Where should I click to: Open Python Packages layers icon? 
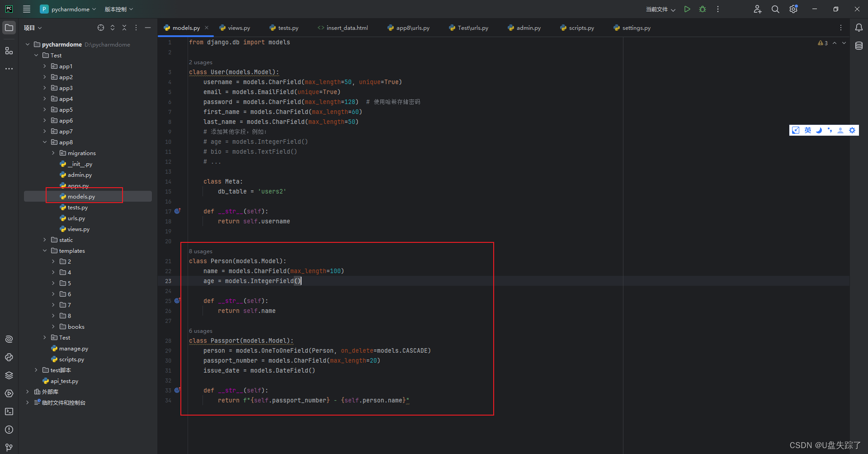coord(9,375)
